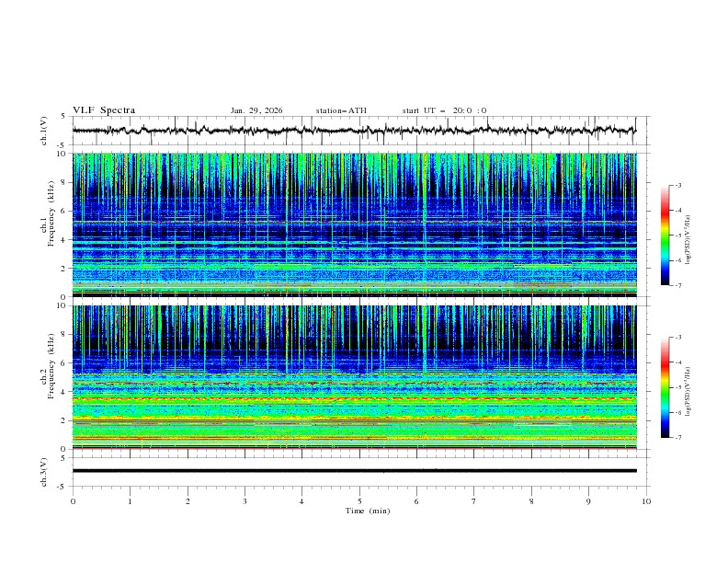Click the ch.3 flat black waveform trace
The height and width of the screenshot is (563, 728).
[354, 471]
